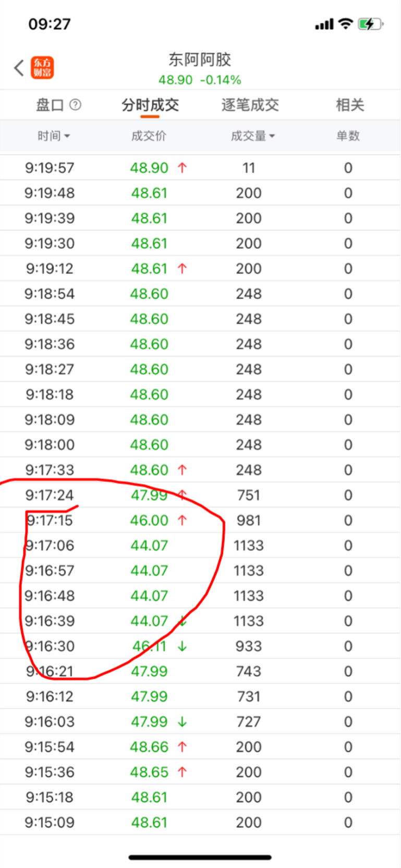Tap the Wi-Fi status icon

click(345, 23)
